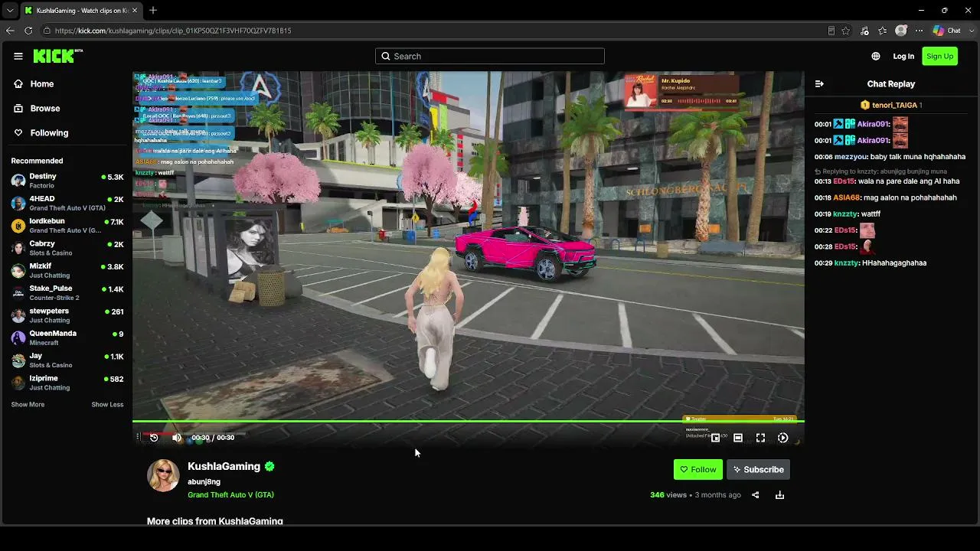This screenshot has width=980, height=551.
Task: Open Mizkif channel avatar
Action: pyautogui.click(x=18, y=270)
